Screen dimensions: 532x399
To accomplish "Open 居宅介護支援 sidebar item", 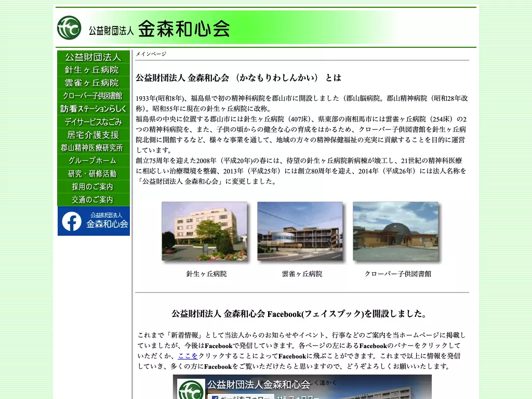I will [94, 135].
